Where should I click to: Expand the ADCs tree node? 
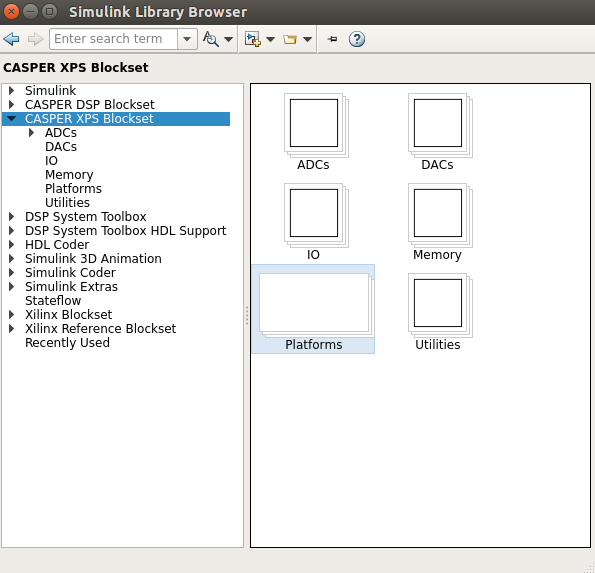tap(32, 132)
